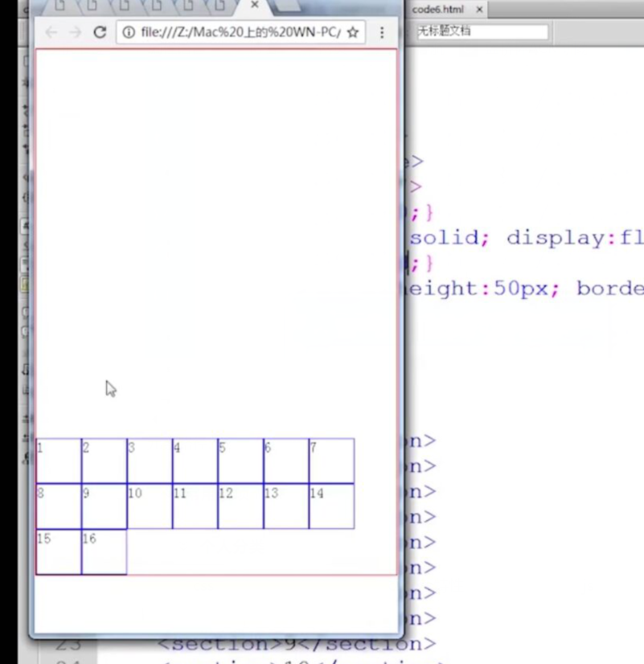The height and width of the screenshot is (664, 644).
Task: Click the browser back arrow
Action: click(x=51, y=32)
